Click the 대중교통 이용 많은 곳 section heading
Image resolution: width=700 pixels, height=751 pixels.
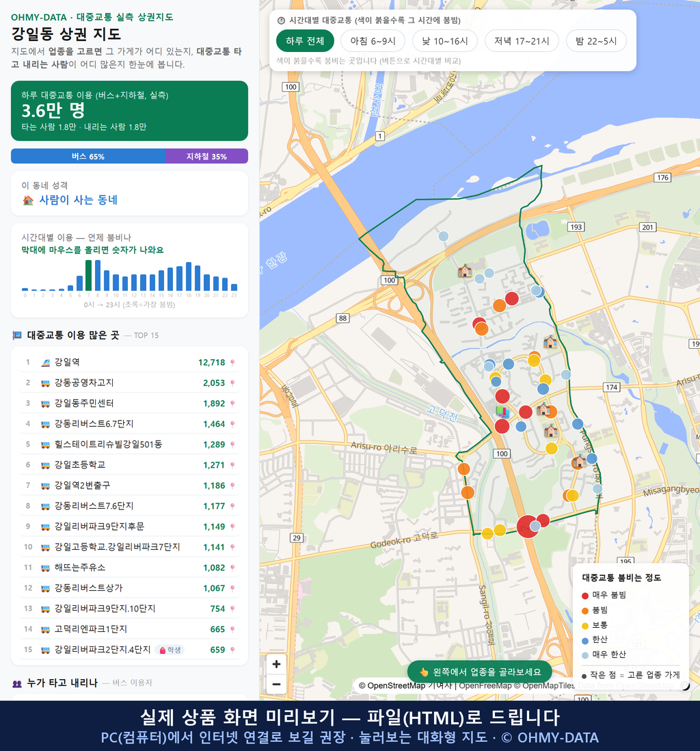click(72, 335)
